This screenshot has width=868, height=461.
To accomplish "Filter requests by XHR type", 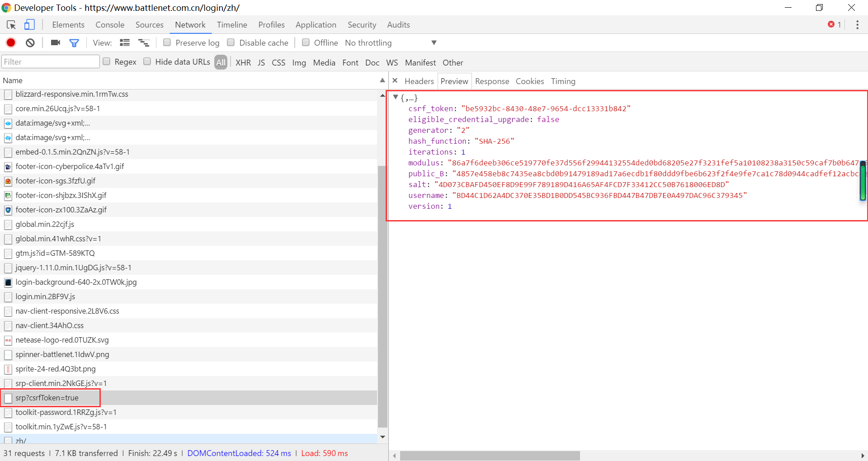I will click(243, 63).
